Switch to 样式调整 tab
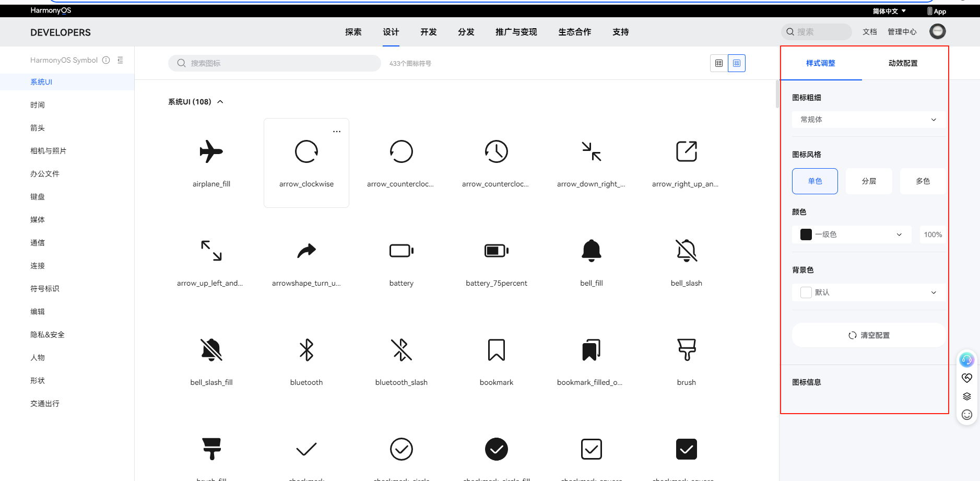 [x=821, y=63]
